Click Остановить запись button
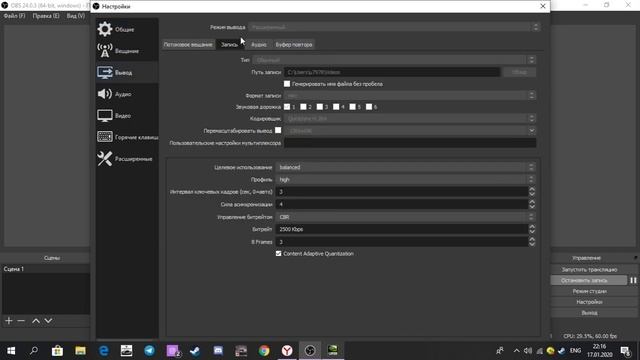The image size is (640, 360). pos(589,280)
